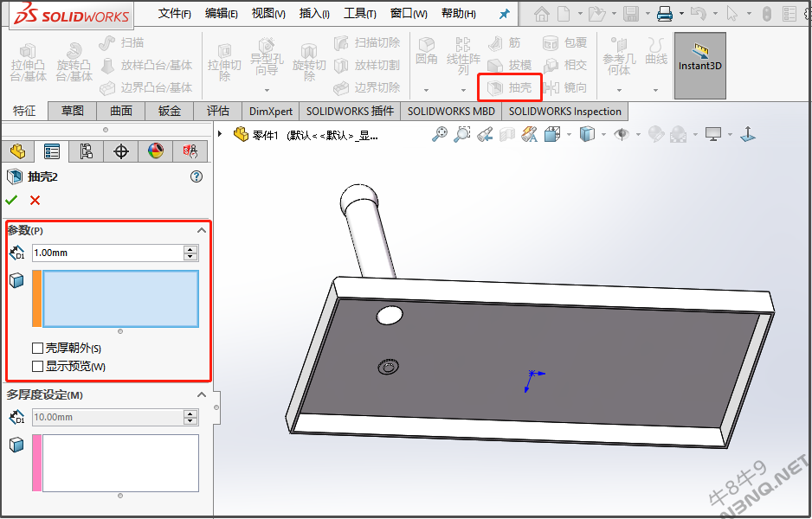Viewport: 812px width, 519px height.
Task: Click the Zoom to Area icon
Action: 462,135
